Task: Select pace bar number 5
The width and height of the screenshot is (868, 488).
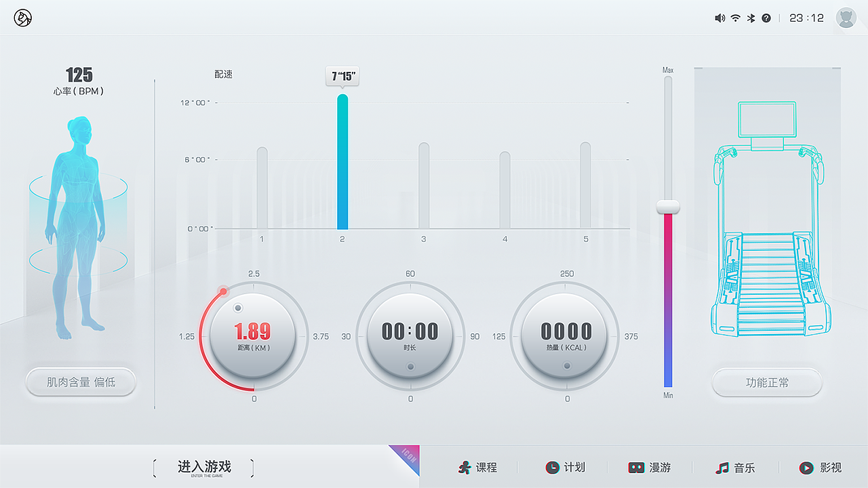Action: coord(585,186)
